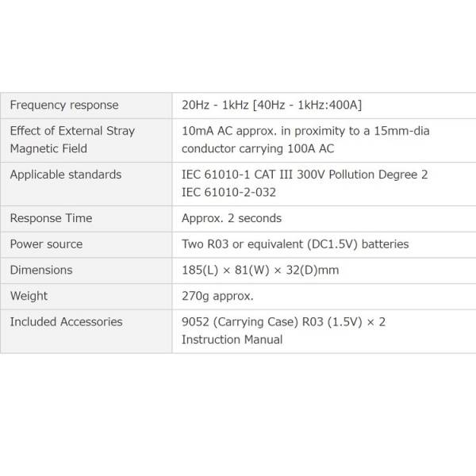Viewport: 476px width, 476px height.
Task: Click the Magnetic Field label line
Action: 48,149
